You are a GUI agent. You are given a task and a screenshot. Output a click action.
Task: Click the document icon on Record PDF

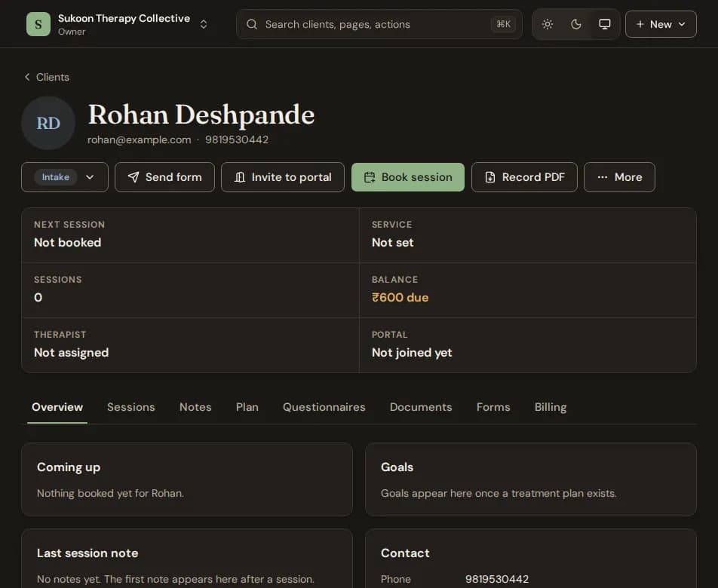pos(490,177)
